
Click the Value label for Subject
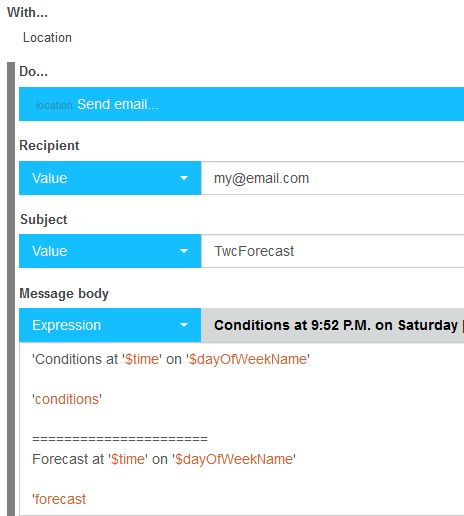[50, 251]
